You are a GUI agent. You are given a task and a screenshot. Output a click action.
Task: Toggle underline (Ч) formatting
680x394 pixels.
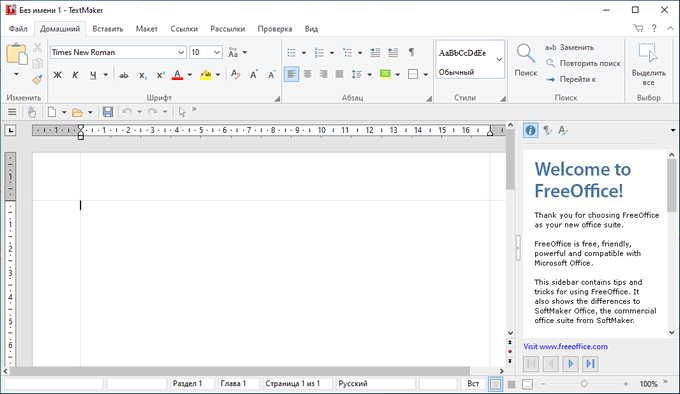[93, 75]
